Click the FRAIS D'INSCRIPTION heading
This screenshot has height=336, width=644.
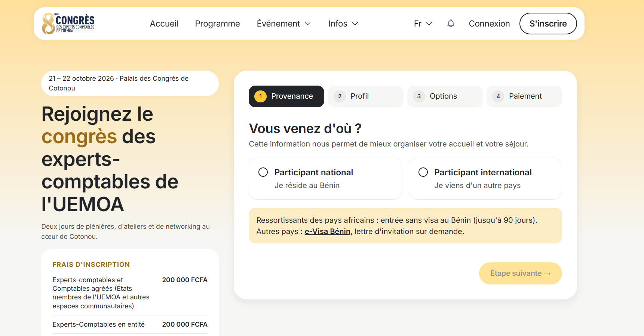(x=91, y=265)
